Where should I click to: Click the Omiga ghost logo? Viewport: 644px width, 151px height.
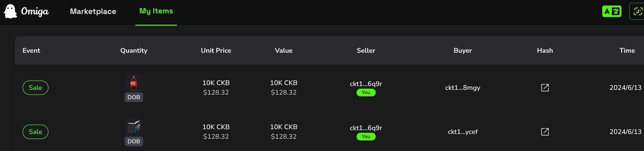pos(10,11)
